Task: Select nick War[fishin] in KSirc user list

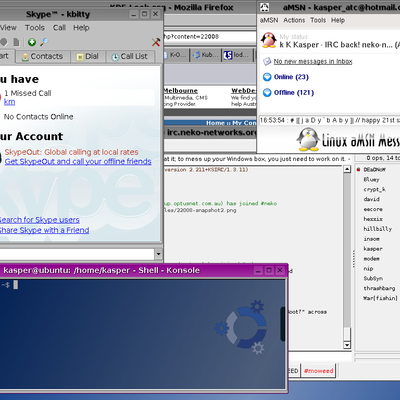Action: pos(380,298)
